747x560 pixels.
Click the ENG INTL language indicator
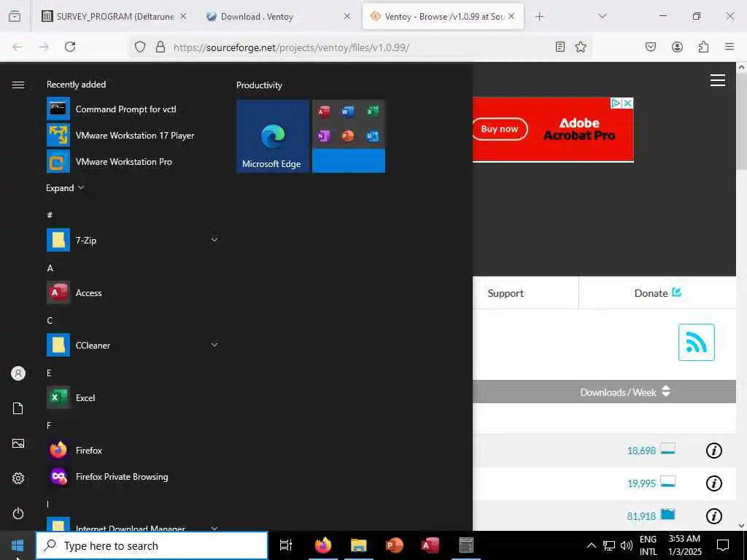click(648, 545)
